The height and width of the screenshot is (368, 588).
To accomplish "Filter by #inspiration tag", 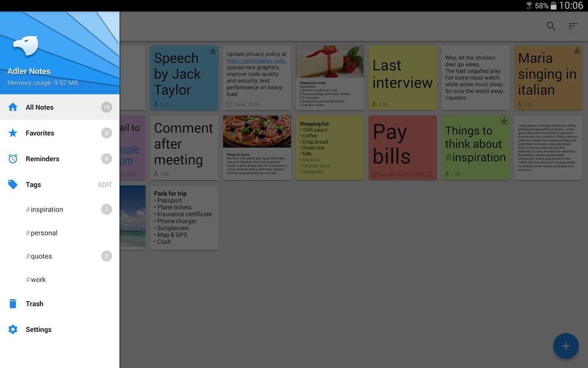I will coord(59,209).
